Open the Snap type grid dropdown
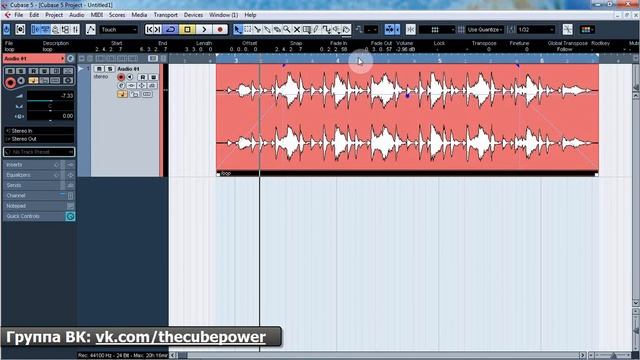Screen dimensions: 640x360 (x=437, y=29)
